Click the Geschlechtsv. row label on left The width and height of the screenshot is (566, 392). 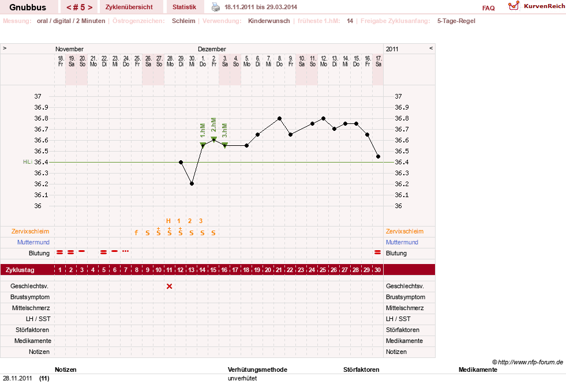29,287
